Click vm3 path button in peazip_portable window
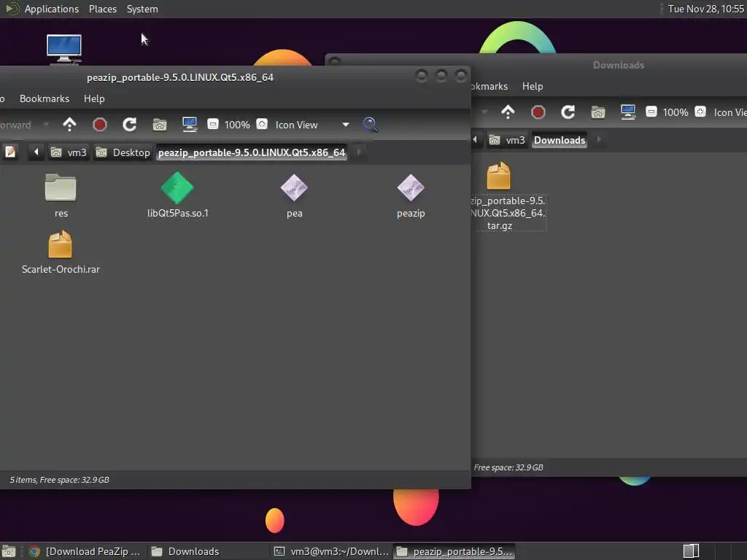 coord(69,152)
